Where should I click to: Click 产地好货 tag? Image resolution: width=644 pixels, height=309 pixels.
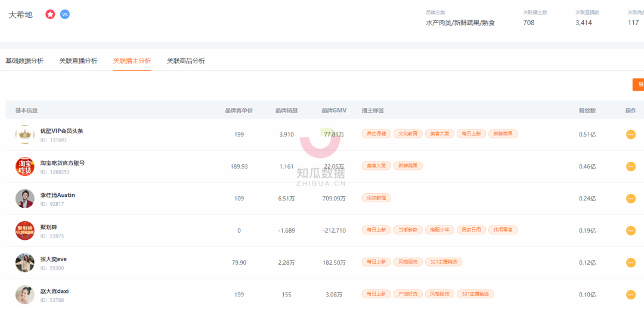(x=408, y=294)
